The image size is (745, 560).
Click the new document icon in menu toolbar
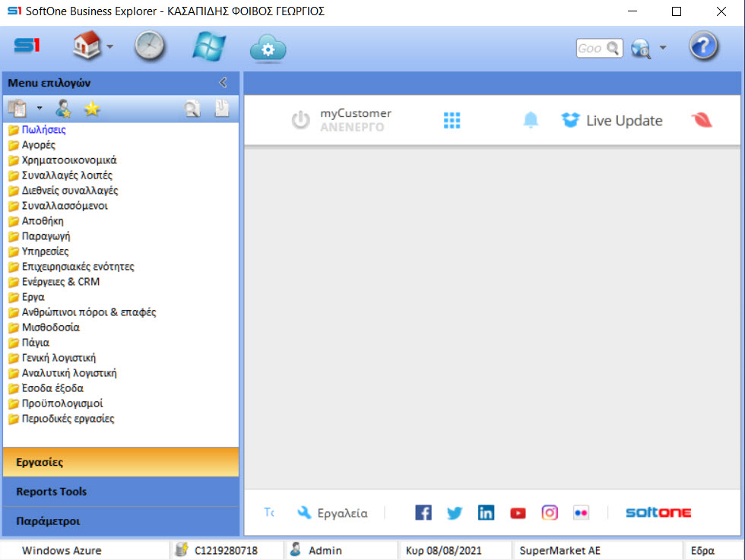click(221, 109)
